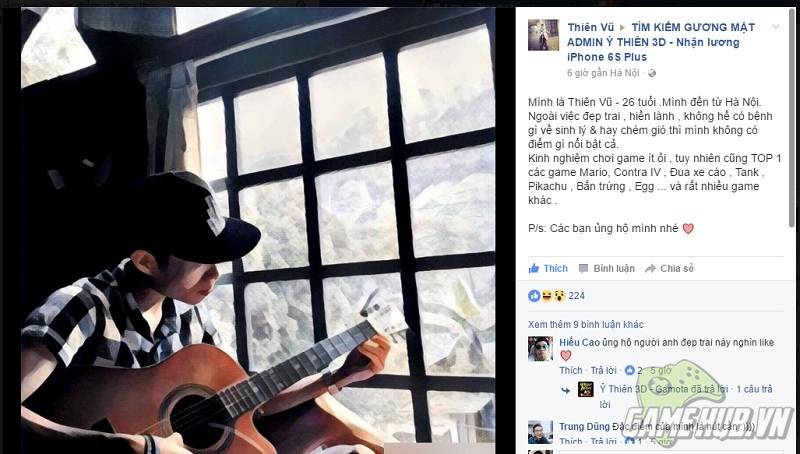Click the post's vertical scrollbar

point(791,117)
